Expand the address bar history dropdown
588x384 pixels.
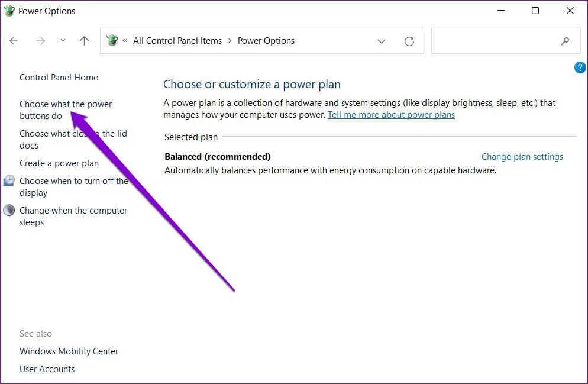382,41
